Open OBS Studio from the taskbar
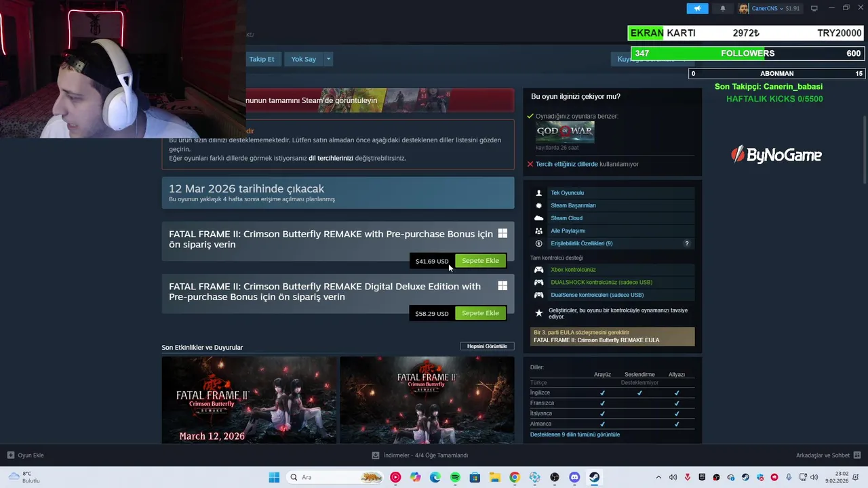Viewport: 868px width, 488px height. [x=555, y=477]
